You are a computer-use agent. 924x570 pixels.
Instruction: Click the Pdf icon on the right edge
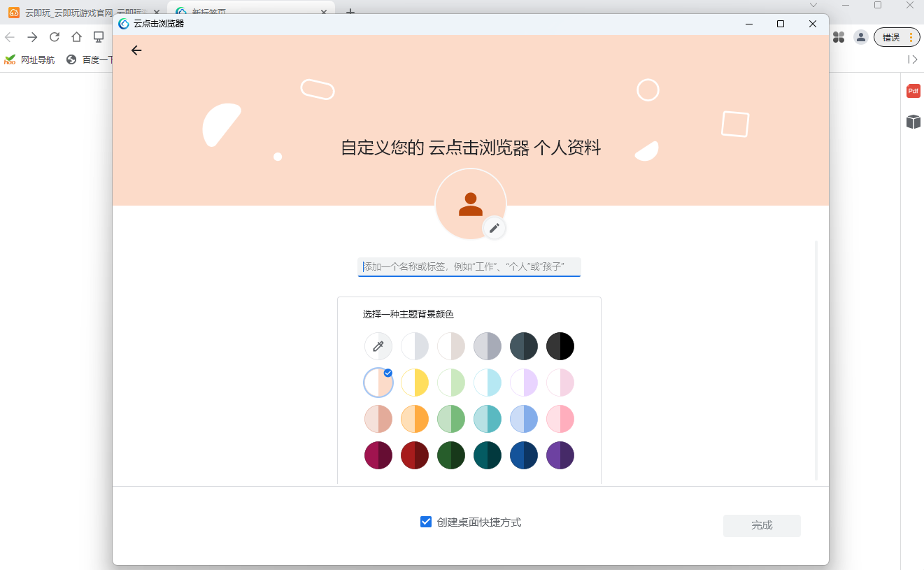[912, 90]
